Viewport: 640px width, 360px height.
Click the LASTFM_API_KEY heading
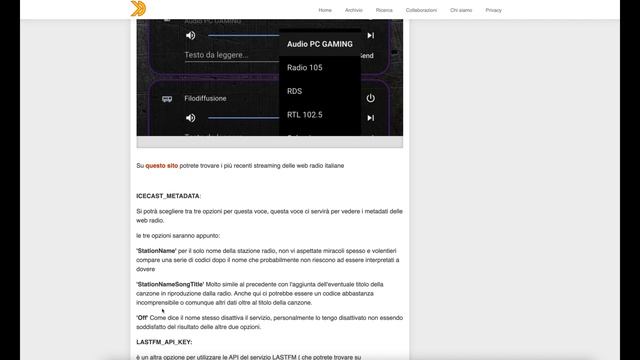(164, 342)
